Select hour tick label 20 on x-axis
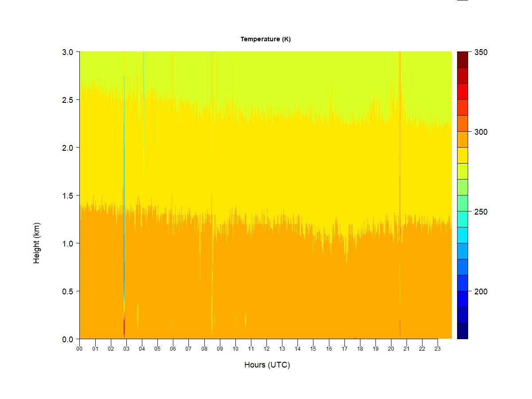Viewport: 532px width, 399px height. (391, 349)
